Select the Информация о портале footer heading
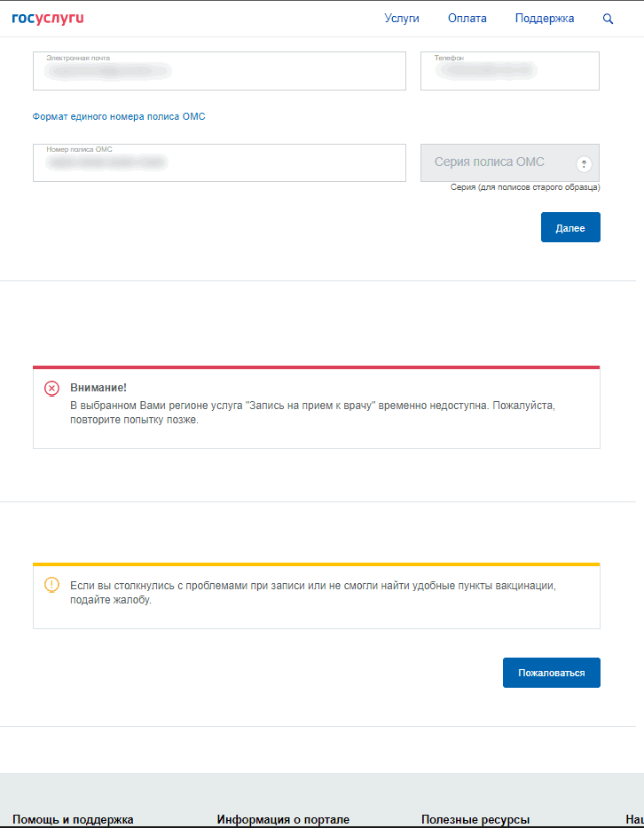Image resolution: width=644 pixels, height=828 pixels. click(x=283, y=819)
